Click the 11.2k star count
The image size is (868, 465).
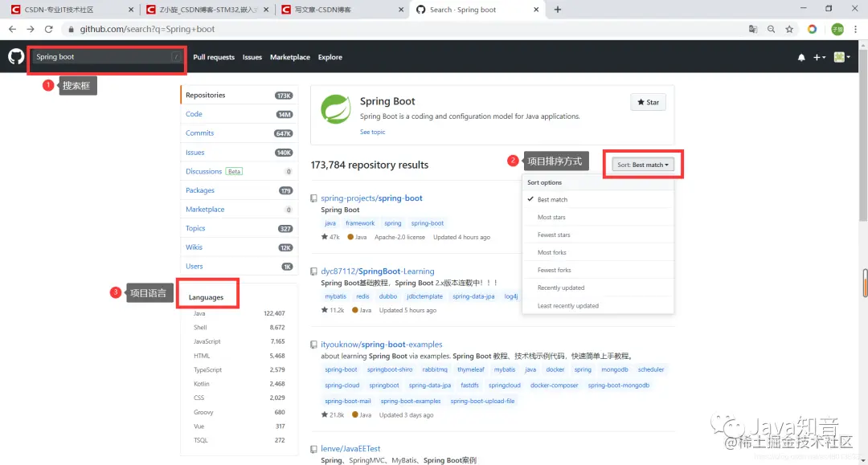(333, 310)
